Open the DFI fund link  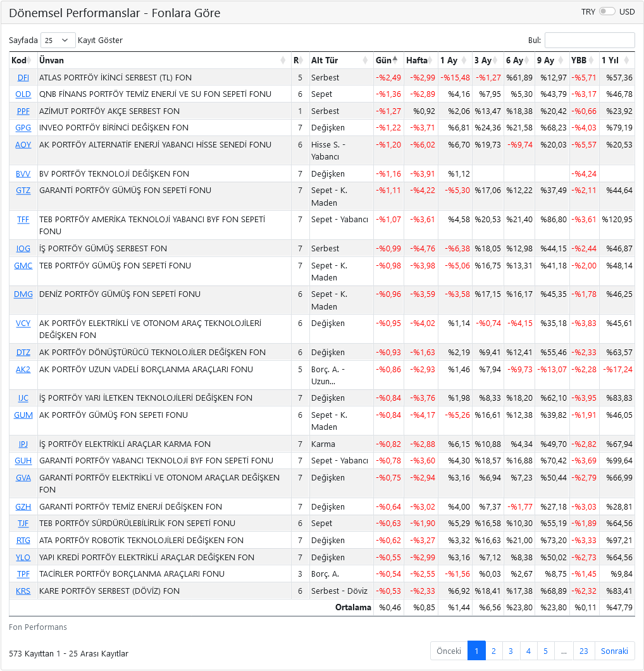coord(23,78)
